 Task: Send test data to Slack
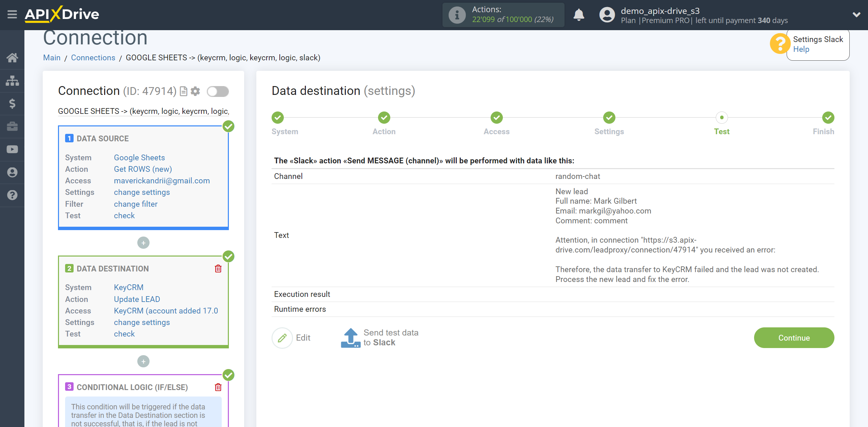pos(380,338)
